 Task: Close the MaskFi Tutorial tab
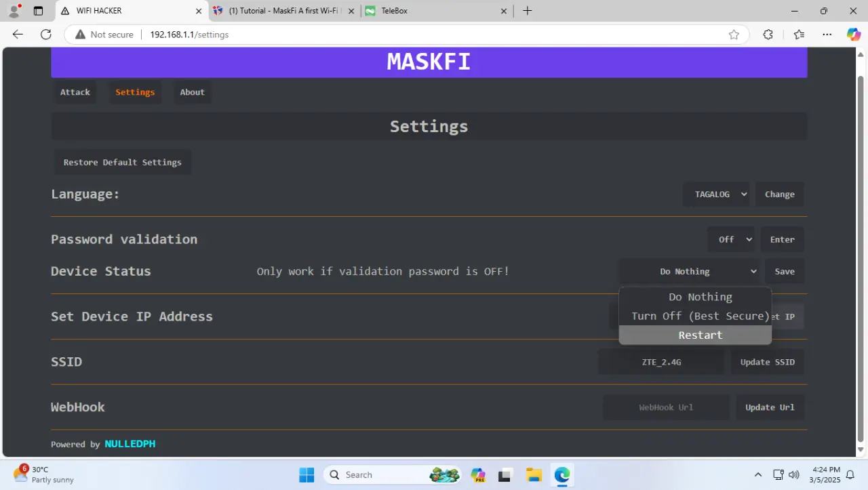(351, 11)
